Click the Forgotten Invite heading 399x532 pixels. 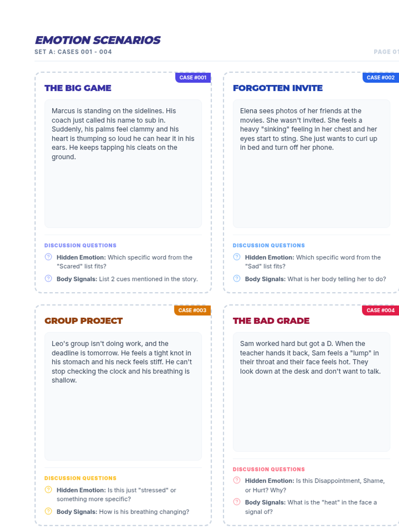tap(278, 88)
